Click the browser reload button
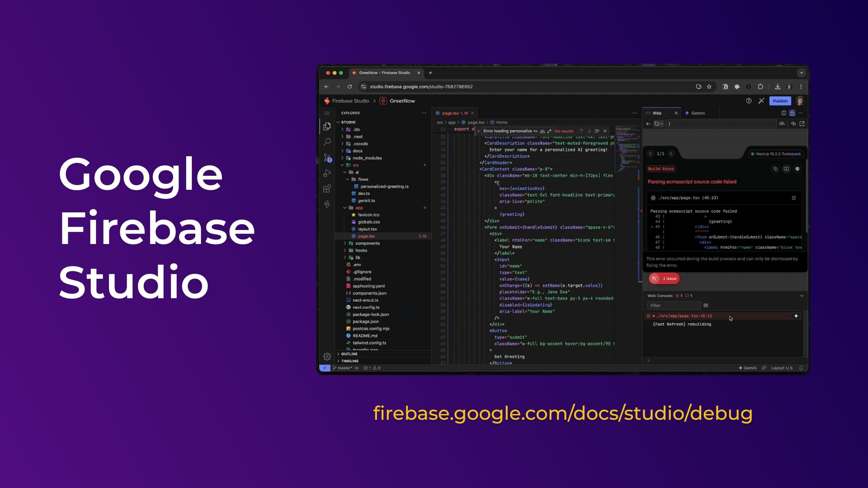868x488 pixels. pyautogui.click(x=349, y=87)
